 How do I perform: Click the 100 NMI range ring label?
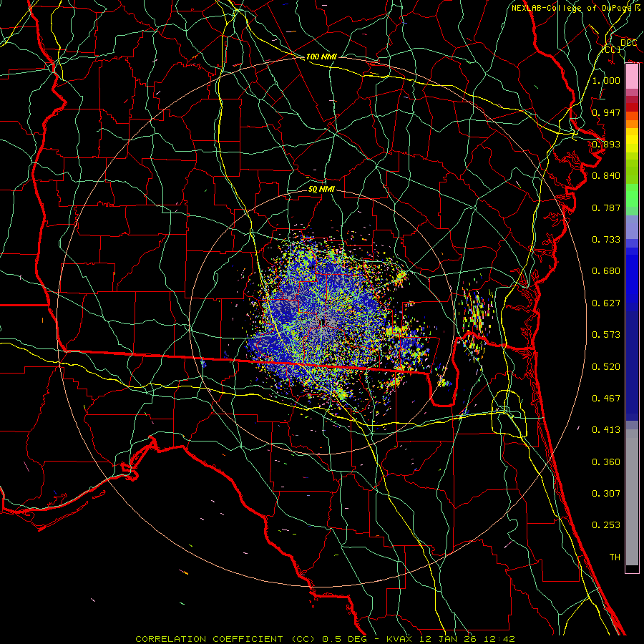point(321,57)
